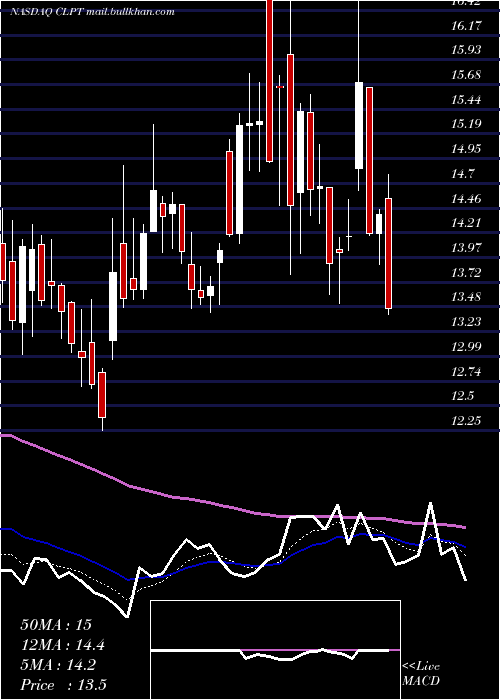Click the MACD label under Live
Screen dimensions: 500x700
421,681
